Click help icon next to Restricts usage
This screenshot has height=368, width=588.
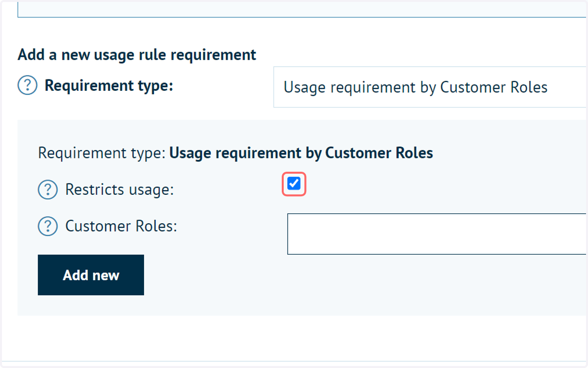48,189
